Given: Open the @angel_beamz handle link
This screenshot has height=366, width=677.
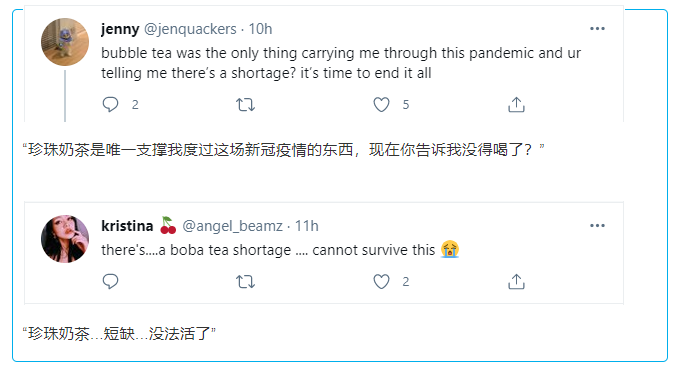Looking at the screenshot, I should (232, 226).
